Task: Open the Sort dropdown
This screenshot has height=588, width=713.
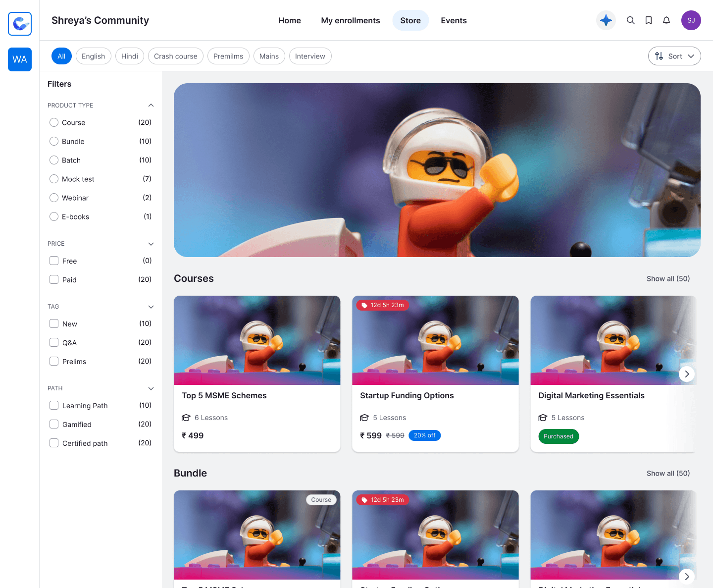Action: click(x=674, y=56)
